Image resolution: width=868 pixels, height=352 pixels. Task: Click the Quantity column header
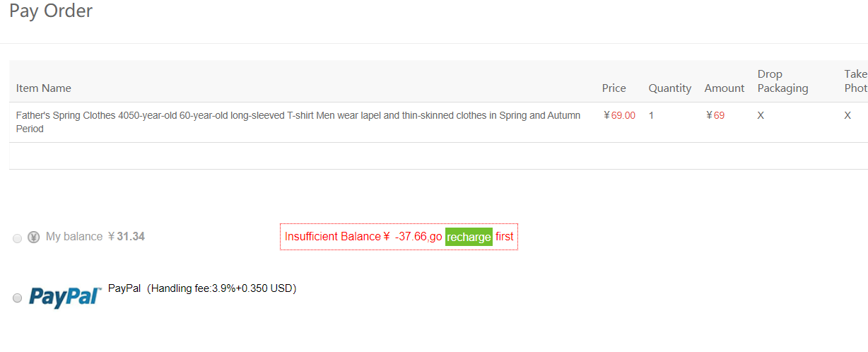pyautogui.click(x=670, y=88)
